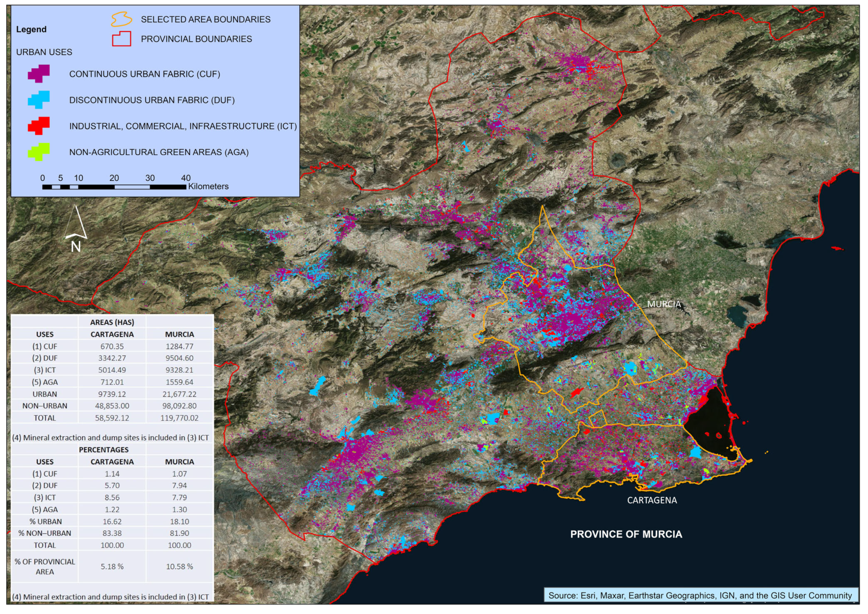The image size is (868, 614).
Task: Click the Esri source attribution text
Action: pyautogui.click(x=700, y=596)
